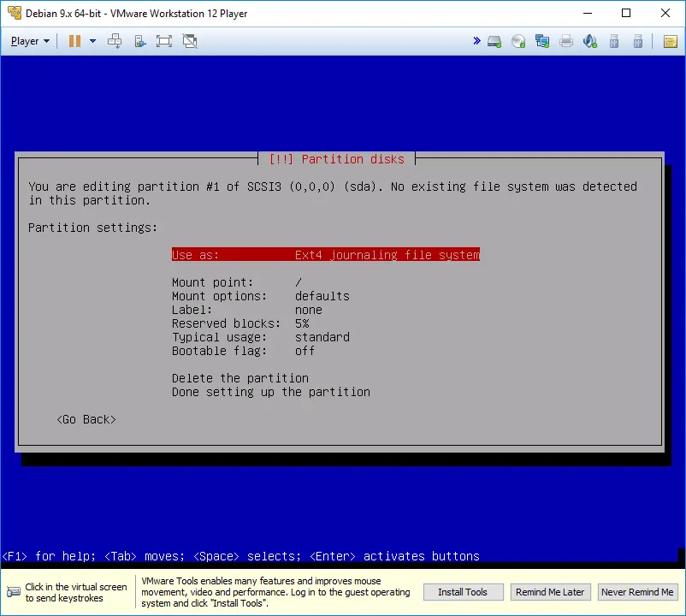Toggle the first USB device icon

point(614,41)
